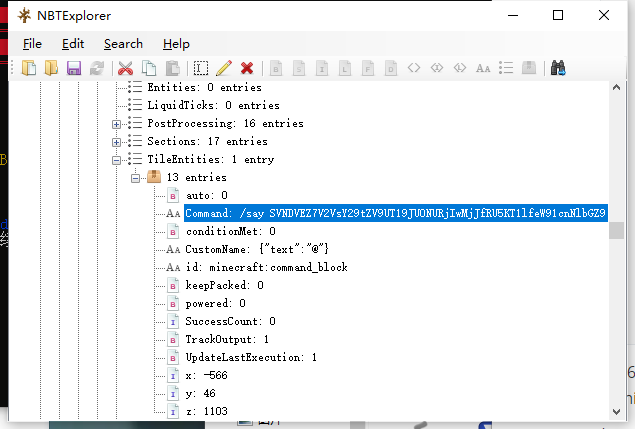Screen dimensions: 635x429
Task: Expand the PostProcessing node
Action: pyautogui.click(x=117, y=124)
